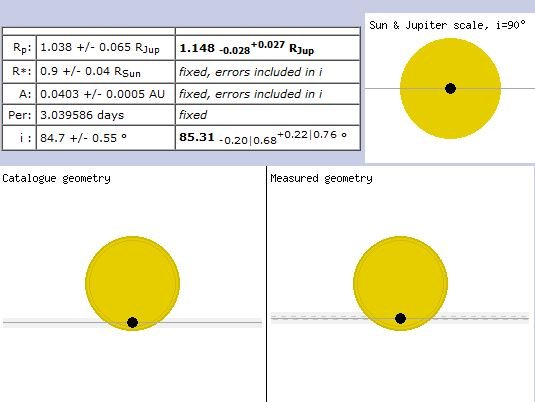Click the catalogue Rp value 1.038 +/- 0.065 RJup
Viewport: 535px width, 402px height.
pyautogui.click(x=100, y=48)
